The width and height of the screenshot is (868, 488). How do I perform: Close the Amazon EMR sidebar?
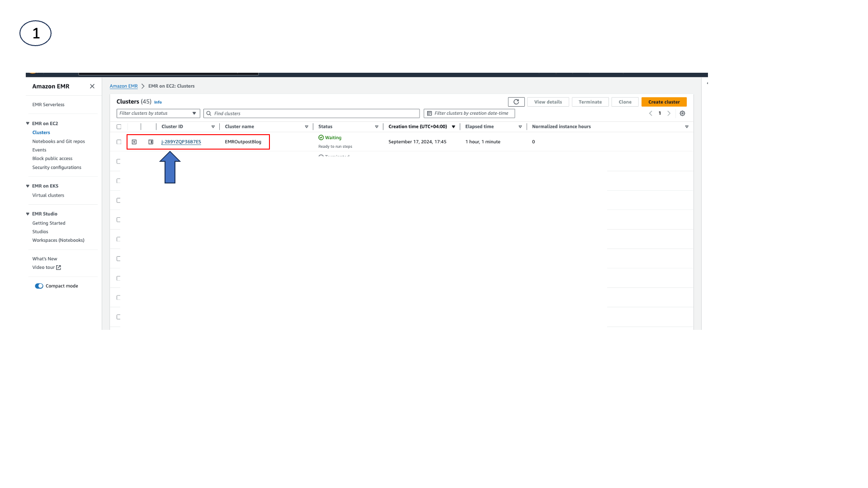pyautogui.click(x=92, y=86)
